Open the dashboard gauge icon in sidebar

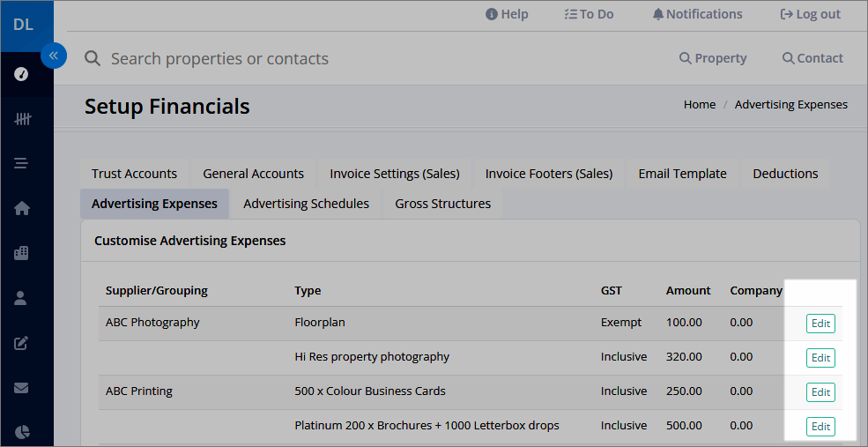click(x=21, y=74)
